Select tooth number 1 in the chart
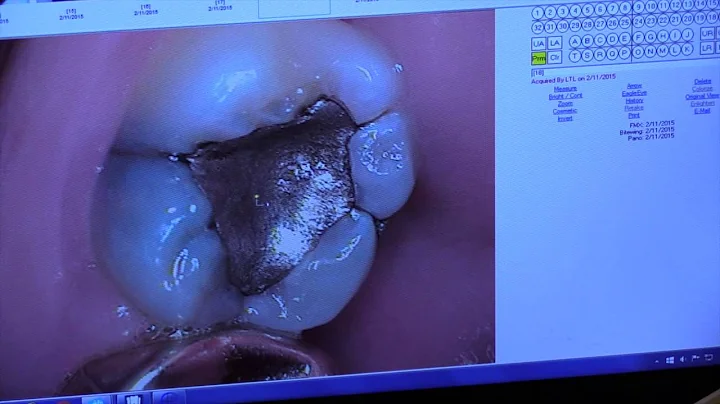 pos(538,13)
